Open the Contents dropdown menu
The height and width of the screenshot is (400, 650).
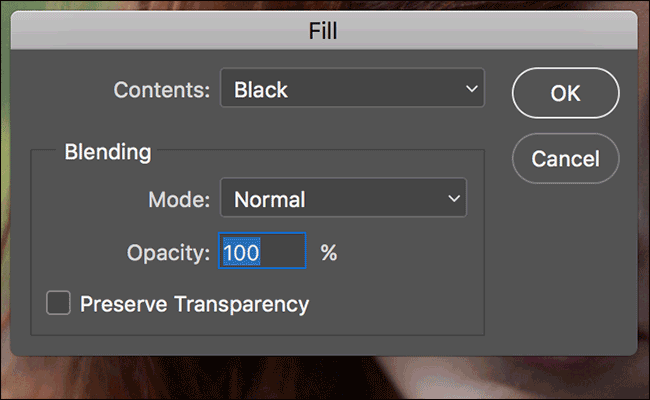tap(352, 89)
